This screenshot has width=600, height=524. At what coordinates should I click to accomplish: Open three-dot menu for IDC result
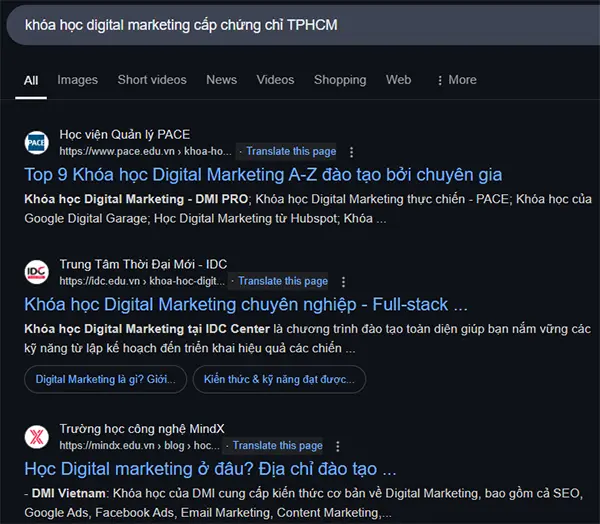tap(343, 282)
